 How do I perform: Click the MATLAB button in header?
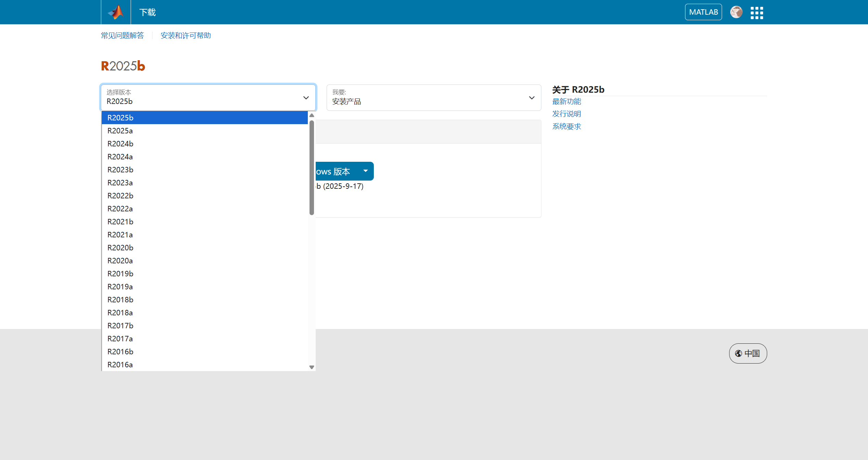[703, 12]
